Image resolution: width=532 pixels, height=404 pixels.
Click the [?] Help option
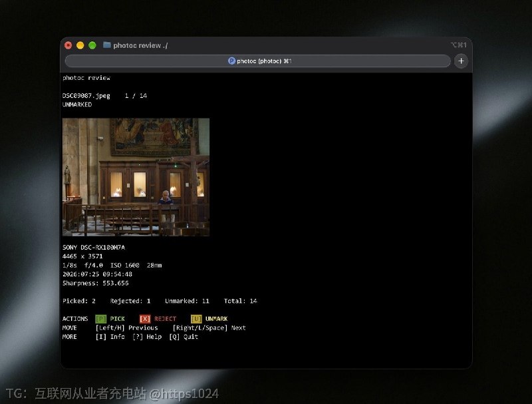coord(147,337)
